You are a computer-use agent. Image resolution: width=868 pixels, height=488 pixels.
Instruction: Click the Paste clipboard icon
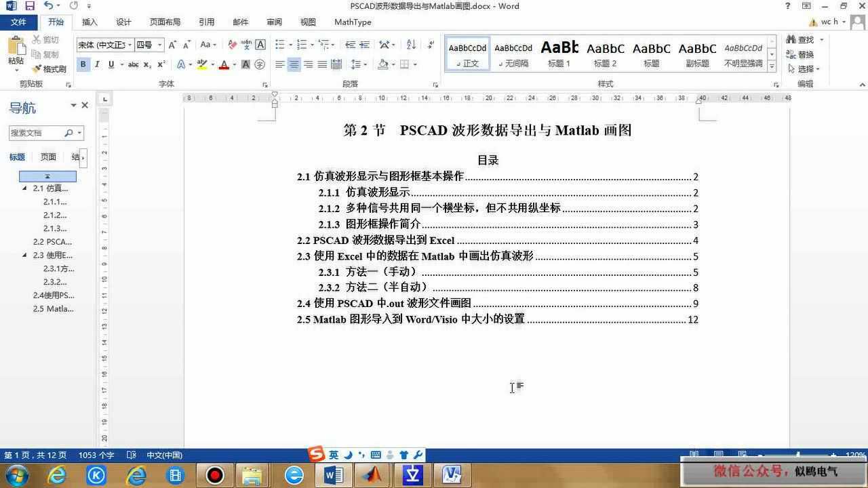point(16,47)
